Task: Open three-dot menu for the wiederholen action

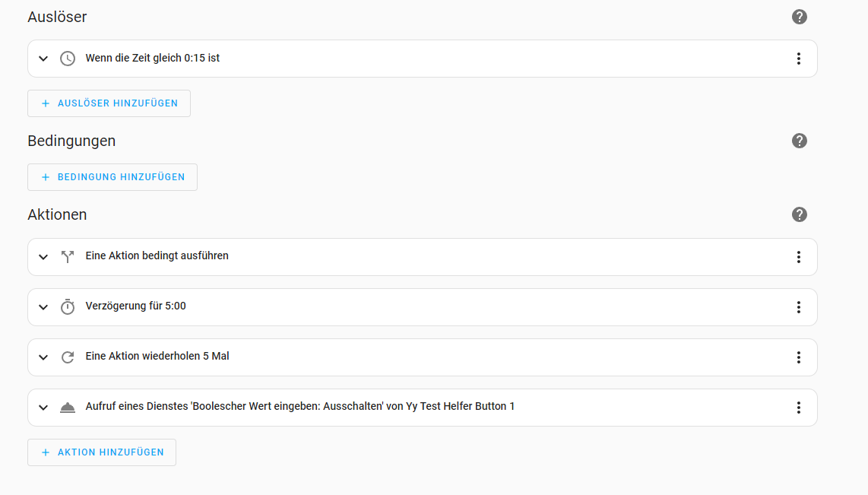Action: [798, 357]
